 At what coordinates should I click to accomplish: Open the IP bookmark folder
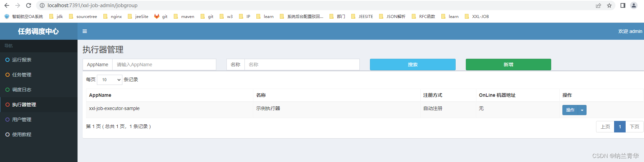245,16
